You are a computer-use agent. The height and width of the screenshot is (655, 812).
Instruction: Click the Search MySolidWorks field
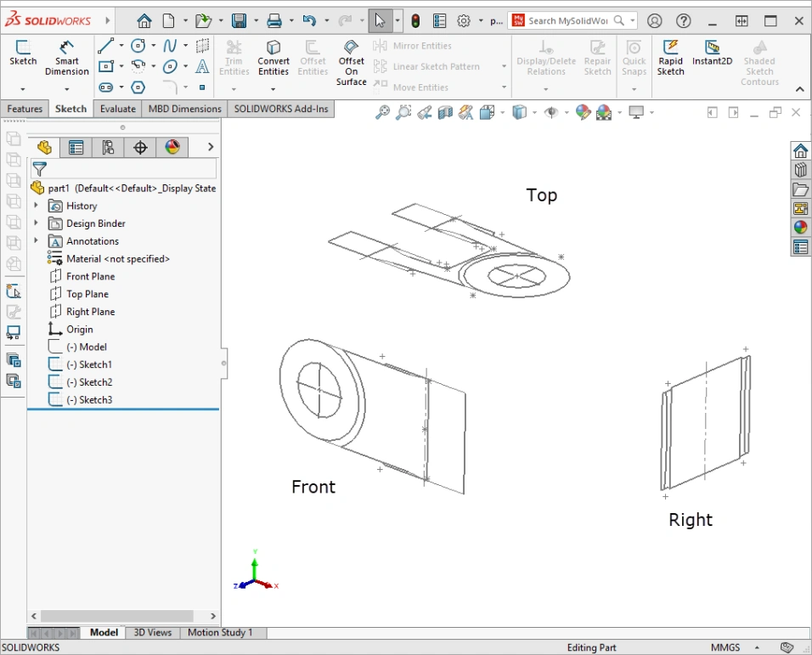pyautogui.click(x=568, y=20)
